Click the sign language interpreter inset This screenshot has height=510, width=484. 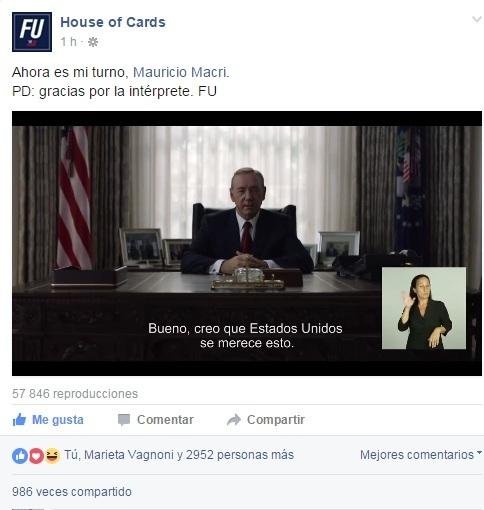point(424,308)
